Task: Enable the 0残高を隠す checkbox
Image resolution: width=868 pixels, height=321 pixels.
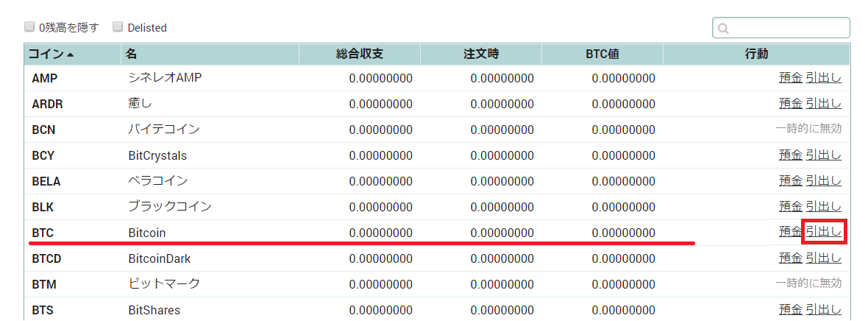Action: 29,27
